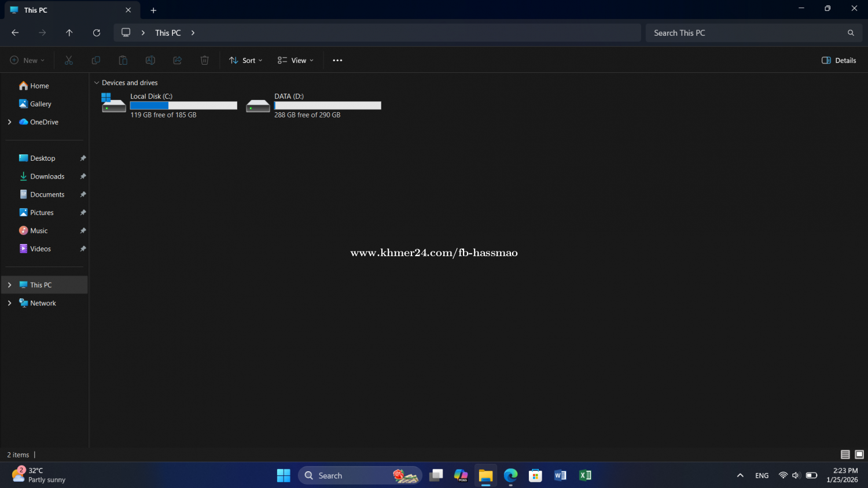868x488 pixels.
Task: Go up one folder with the Up arrow
Action: (69, 33)
